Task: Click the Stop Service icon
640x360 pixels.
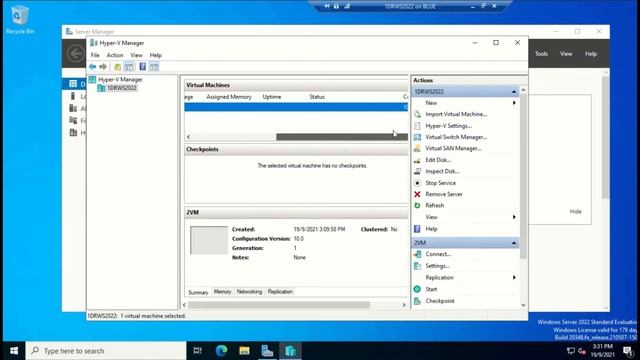Action: click(x=417, y=183)
